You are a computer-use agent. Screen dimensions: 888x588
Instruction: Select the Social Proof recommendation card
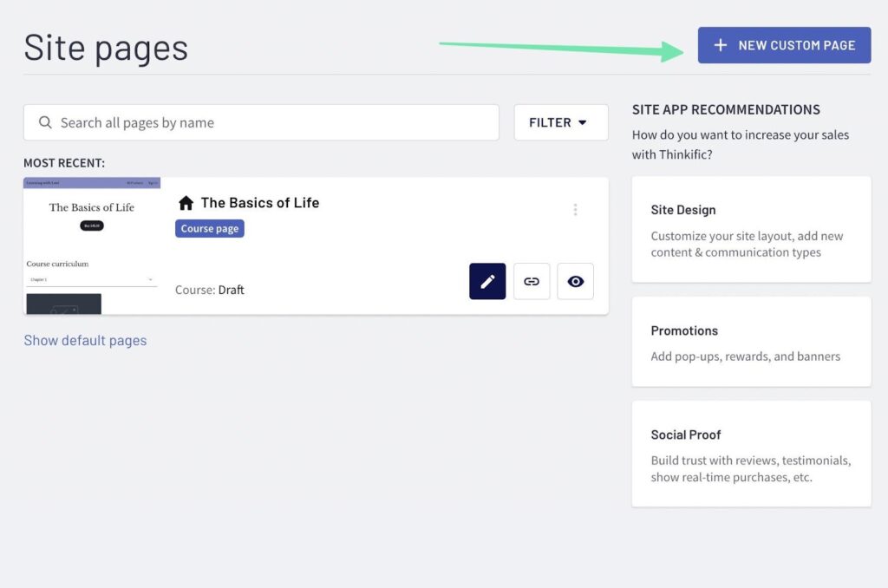[x=751, y=454]
